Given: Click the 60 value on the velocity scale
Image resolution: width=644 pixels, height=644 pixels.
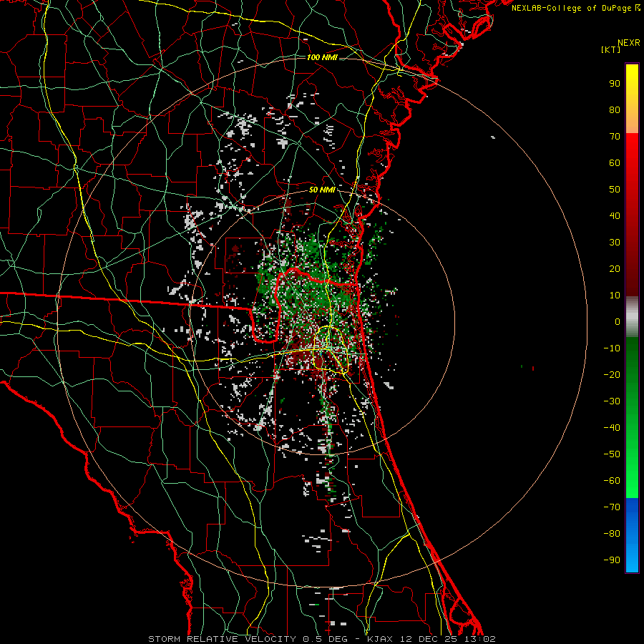Looking at the screenshot, I should pos(615,162).
